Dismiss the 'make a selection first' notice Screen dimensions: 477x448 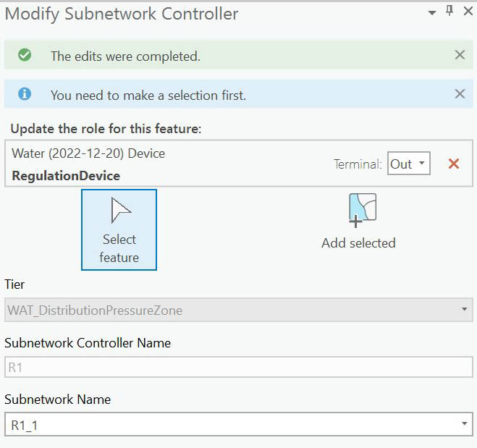[x=460, y=94]
